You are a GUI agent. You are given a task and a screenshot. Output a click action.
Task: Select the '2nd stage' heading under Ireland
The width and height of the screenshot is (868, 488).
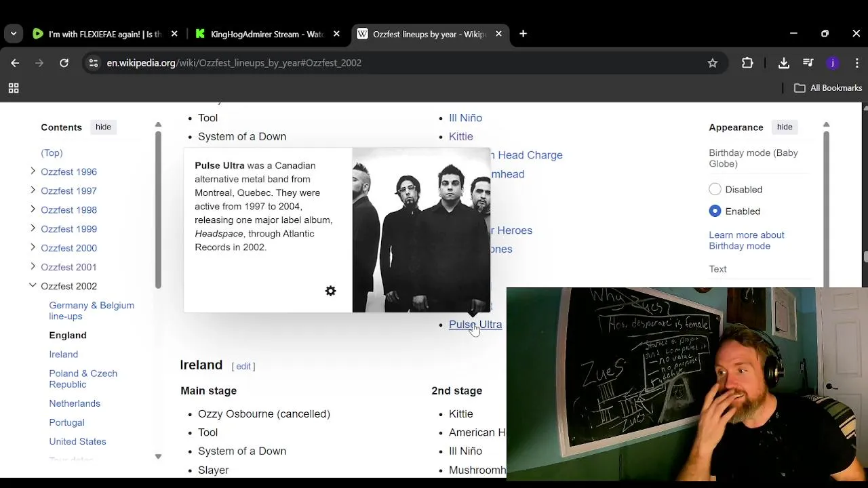456,390
